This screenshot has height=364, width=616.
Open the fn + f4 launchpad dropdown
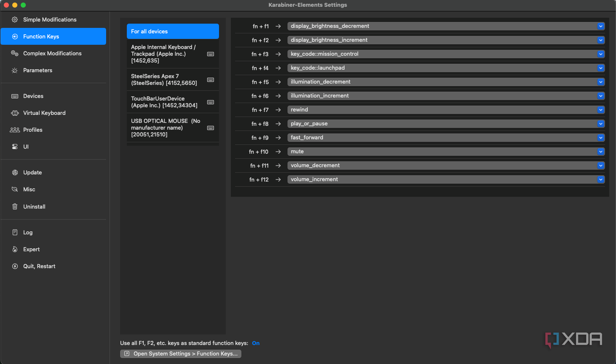tap(446, 68)
